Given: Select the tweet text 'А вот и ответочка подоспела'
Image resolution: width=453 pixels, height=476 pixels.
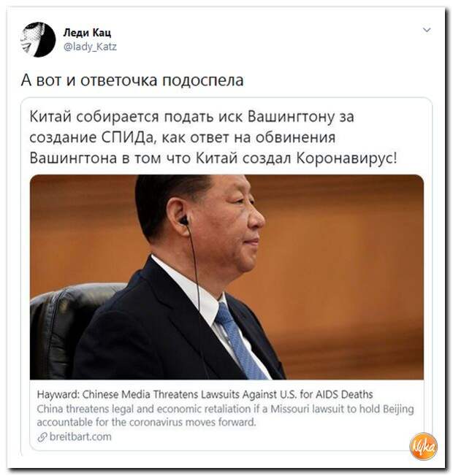Looking at the screenshot, I should click(132, 80).
